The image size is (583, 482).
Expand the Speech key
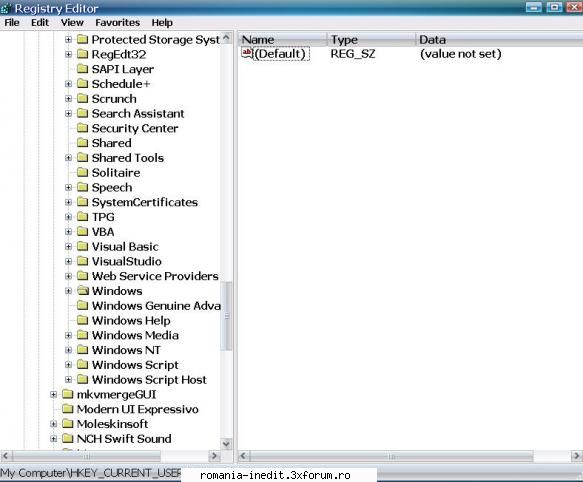point(68,187)
